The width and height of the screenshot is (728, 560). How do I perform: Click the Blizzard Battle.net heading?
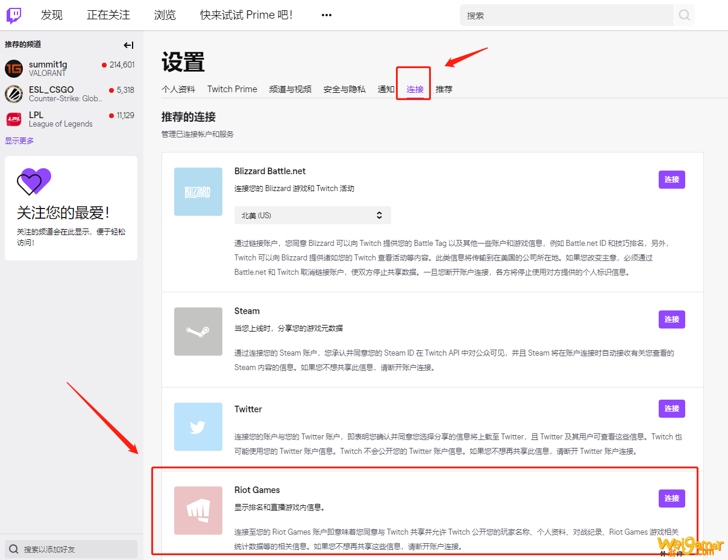[270, 171]
